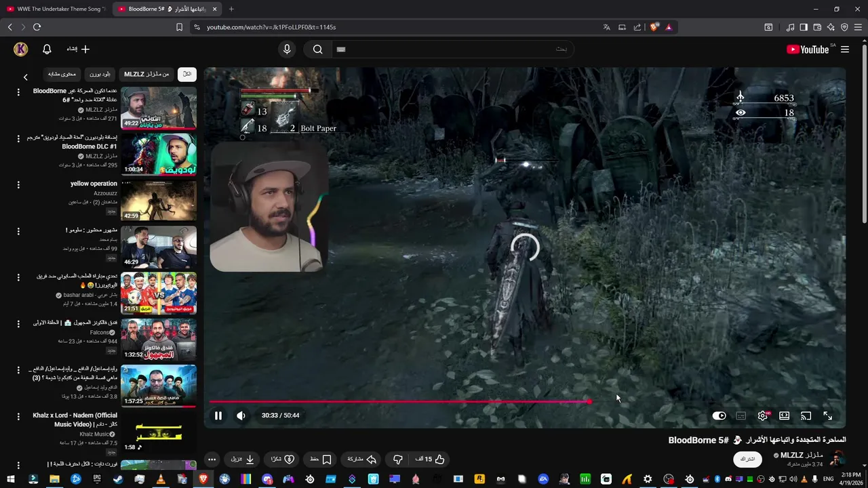Turn on subtitles in the player
The image size is (868, 488).
coord(741,415)
